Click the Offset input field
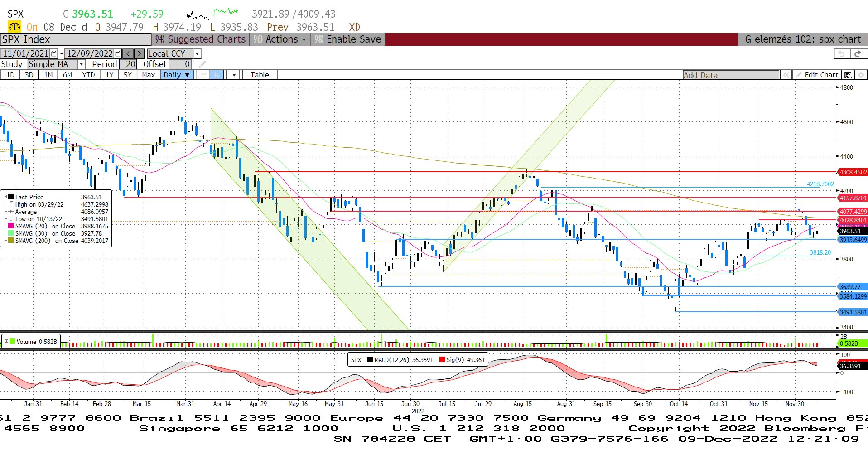 pyautogui.click(x=180, y=64)
